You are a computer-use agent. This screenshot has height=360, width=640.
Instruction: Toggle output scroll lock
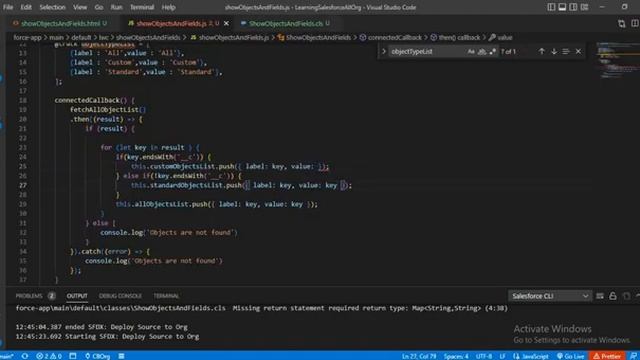click(613, 296)
